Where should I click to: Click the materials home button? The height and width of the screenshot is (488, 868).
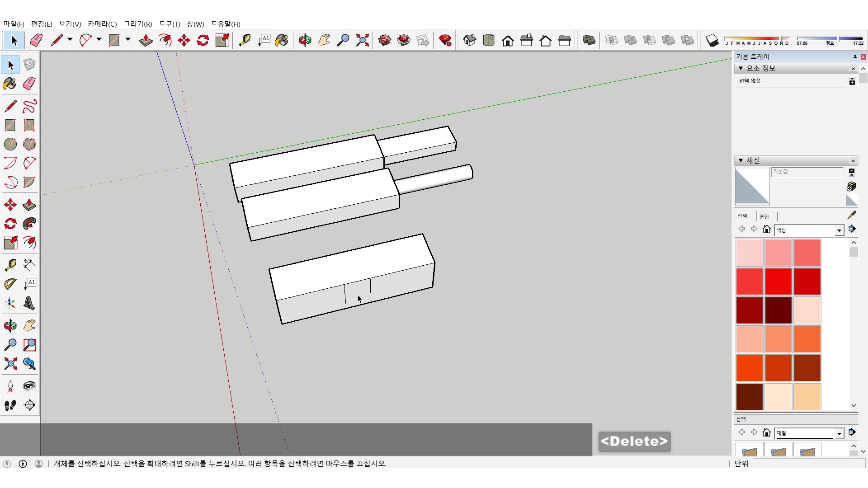[x=766, y=229]
